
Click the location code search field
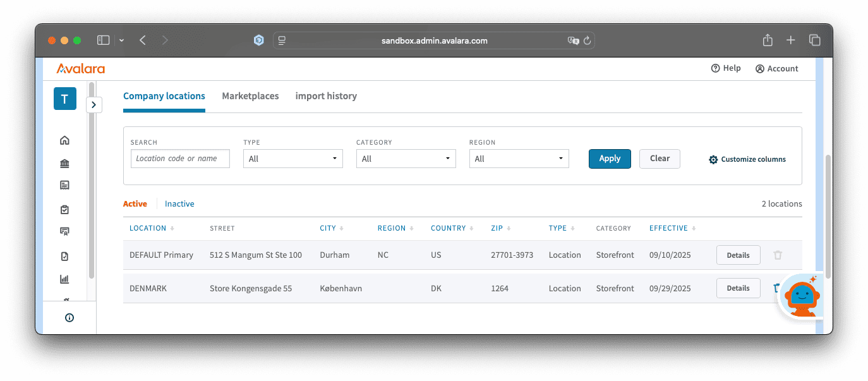point(180,159)
